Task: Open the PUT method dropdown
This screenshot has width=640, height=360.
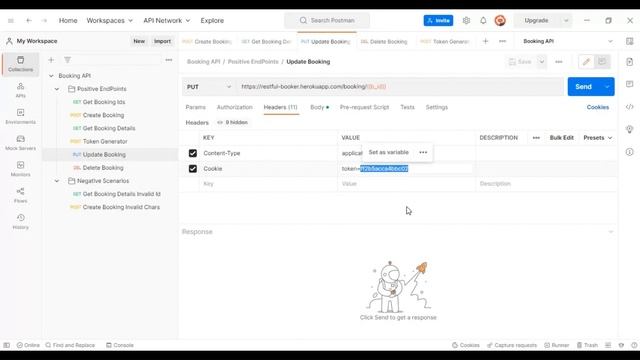Action: coord(209,87)
